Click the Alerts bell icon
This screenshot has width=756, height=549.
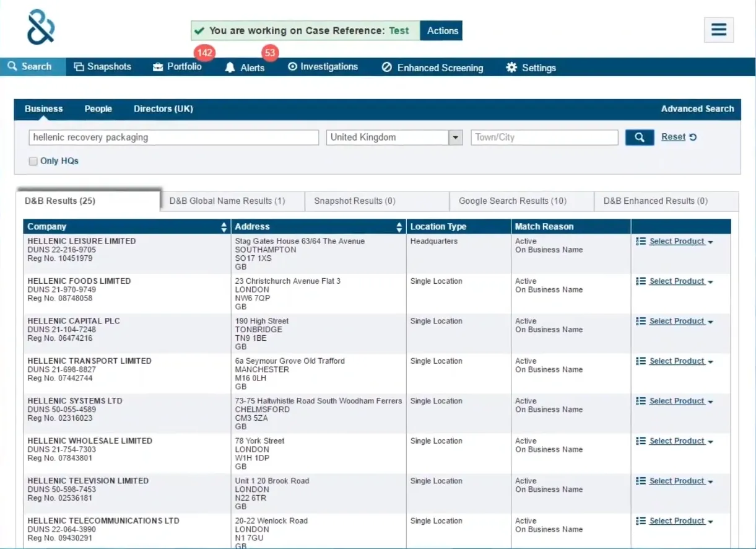pyautogui.click(x=230, y=68)
